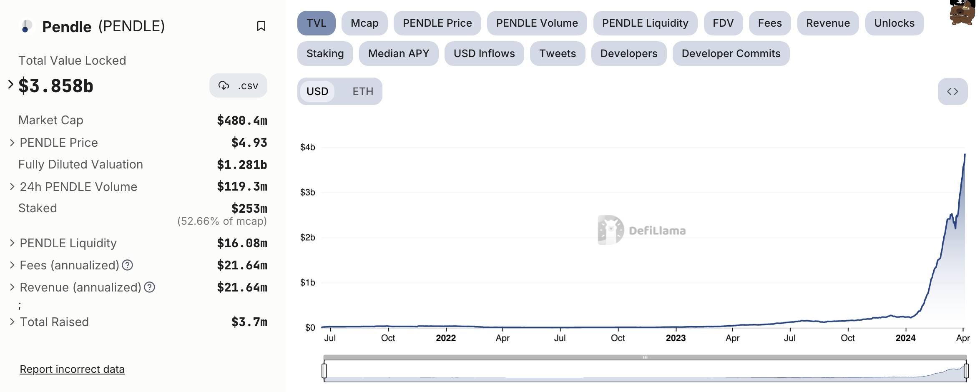Viewport: 980px width, 392px height.
Task: Toggle the Mcap chart series
Action: tap(364, 23)
